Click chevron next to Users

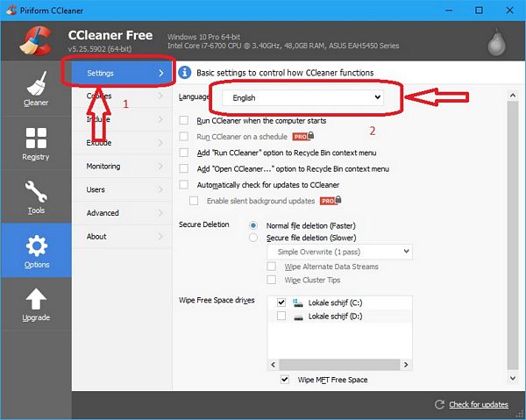[160, 189]
